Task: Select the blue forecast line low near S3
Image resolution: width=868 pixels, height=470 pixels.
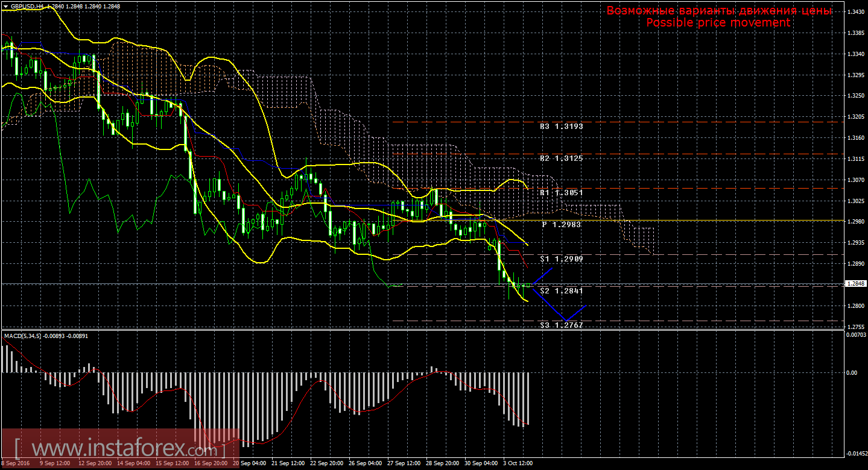Action: click(566, 320)
